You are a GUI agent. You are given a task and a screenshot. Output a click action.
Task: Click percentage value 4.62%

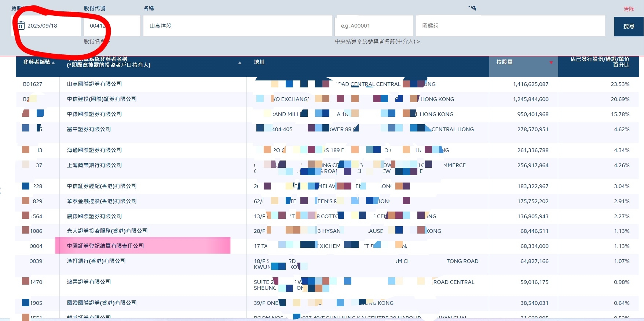(622, 129)
